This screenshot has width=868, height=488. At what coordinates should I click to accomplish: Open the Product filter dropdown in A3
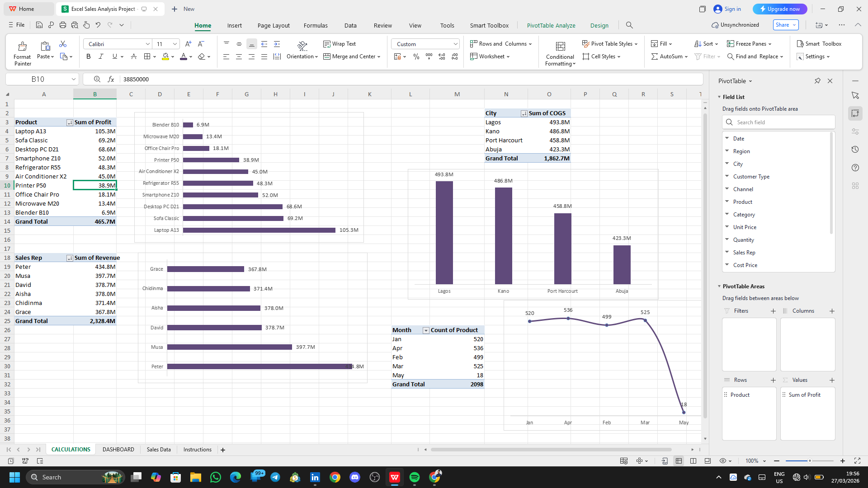70,122
